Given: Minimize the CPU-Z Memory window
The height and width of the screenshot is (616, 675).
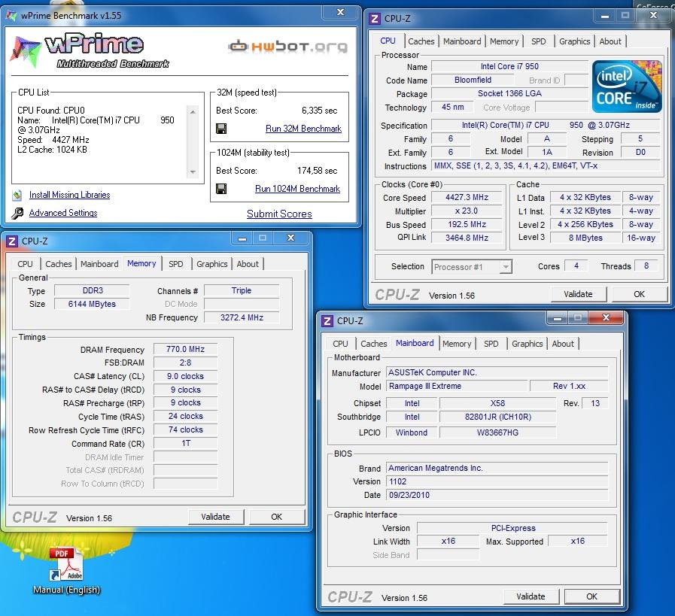Looking at the screenshot, I should (x=242, y=238).
